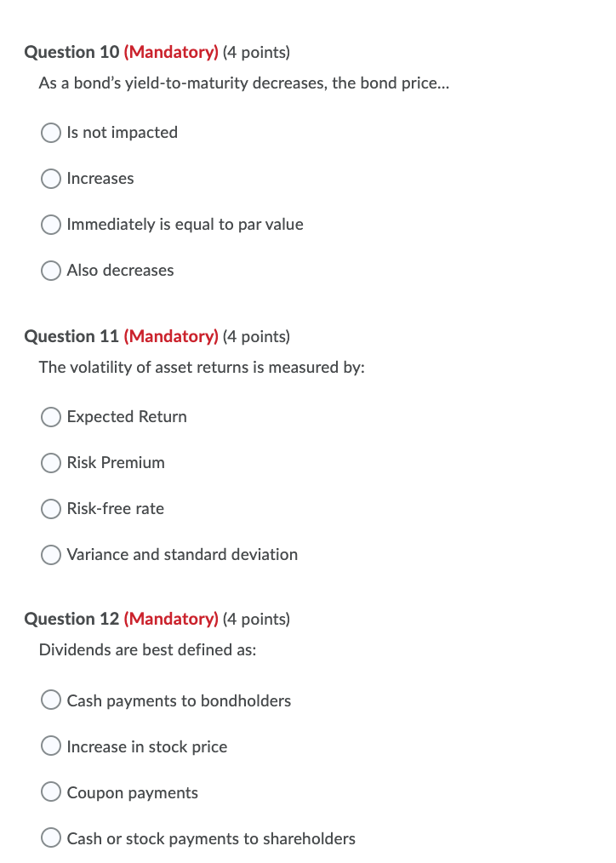This screenshot has height=863, width=616.
Task: Click the Question 11 heading
Action: click(73, 336)
